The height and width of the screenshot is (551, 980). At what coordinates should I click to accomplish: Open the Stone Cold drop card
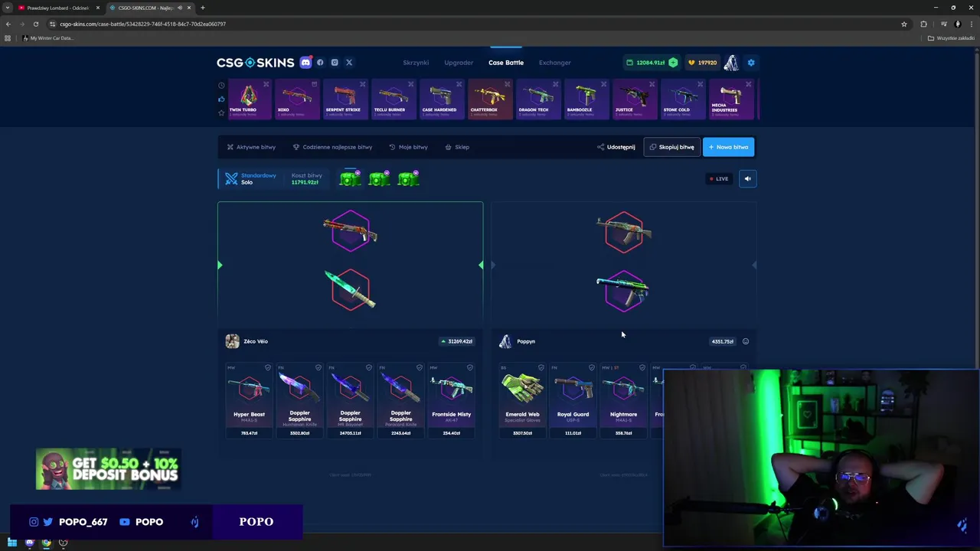tap(682, 99)
